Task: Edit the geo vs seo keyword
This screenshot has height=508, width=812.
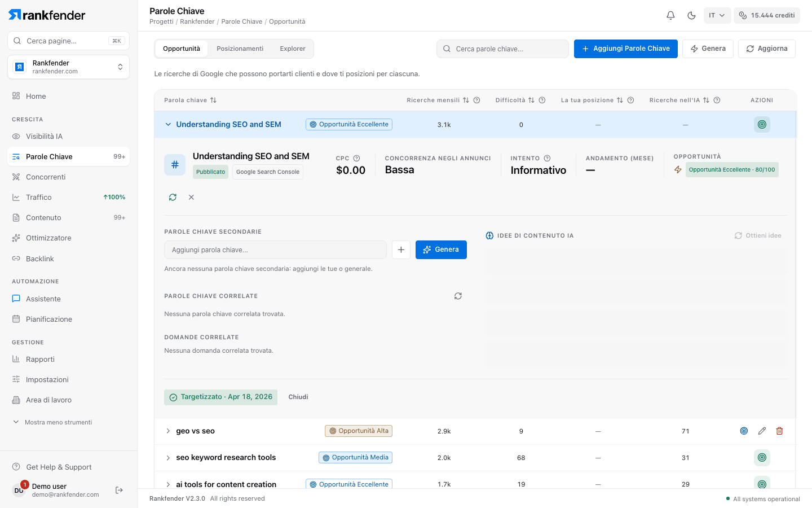Action: [x=762, y=431]
